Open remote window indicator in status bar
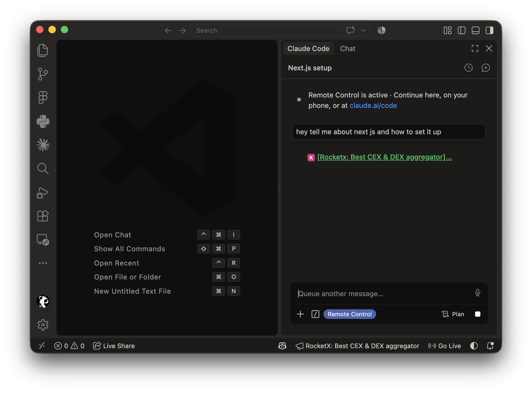This screenshot has width=532, height=393. (42, 346)
